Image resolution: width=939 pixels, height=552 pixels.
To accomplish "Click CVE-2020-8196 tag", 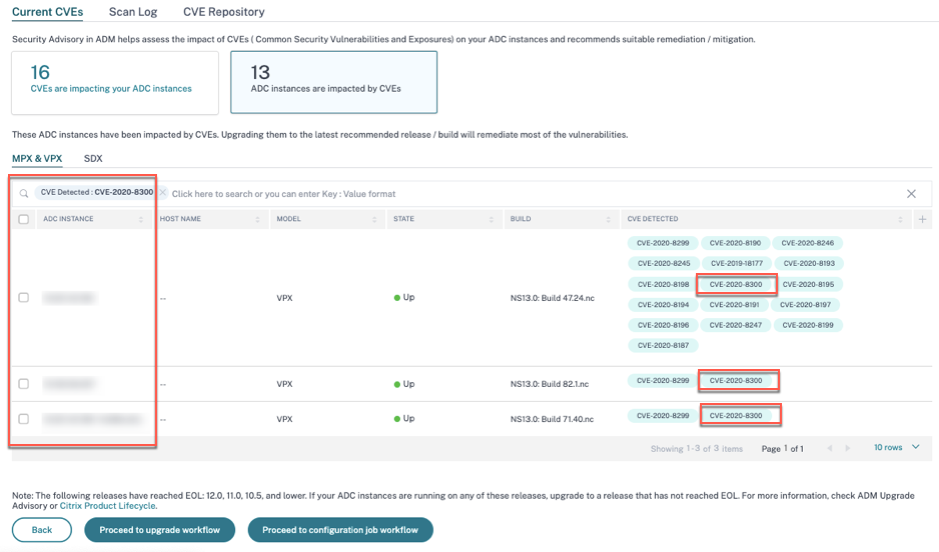I will pyautogui.click(x=663, y=325).
